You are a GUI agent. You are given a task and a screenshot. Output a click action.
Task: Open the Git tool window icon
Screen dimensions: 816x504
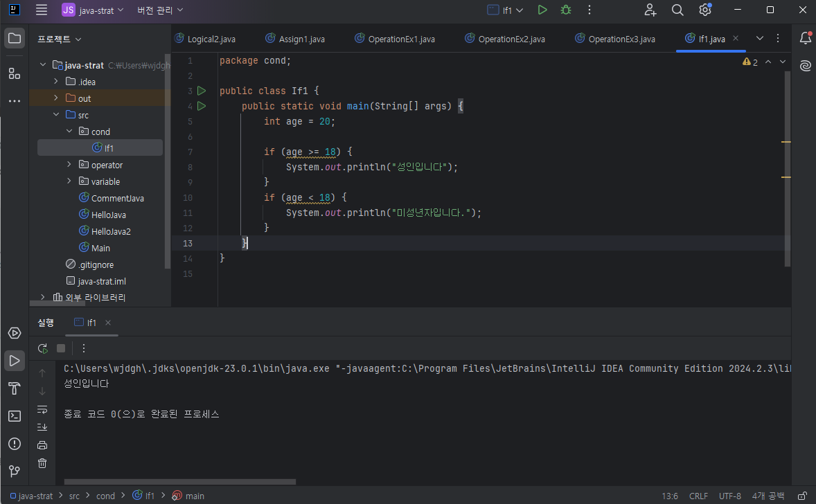(x=14, y=471)
